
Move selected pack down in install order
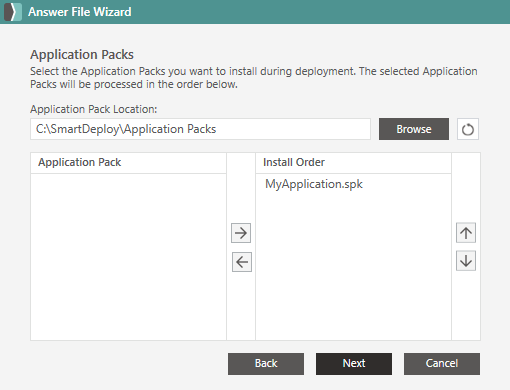[466, 261]
